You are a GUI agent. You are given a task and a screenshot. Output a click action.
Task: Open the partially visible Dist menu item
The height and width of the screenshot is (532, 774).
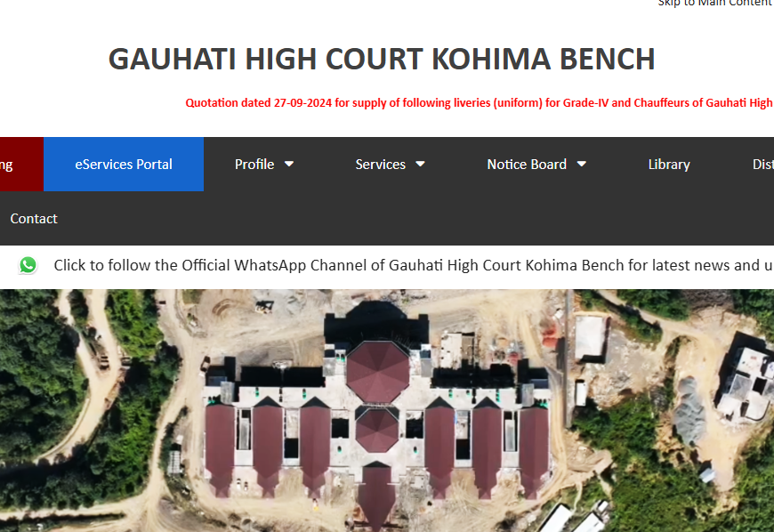click(x=763, y=164)
